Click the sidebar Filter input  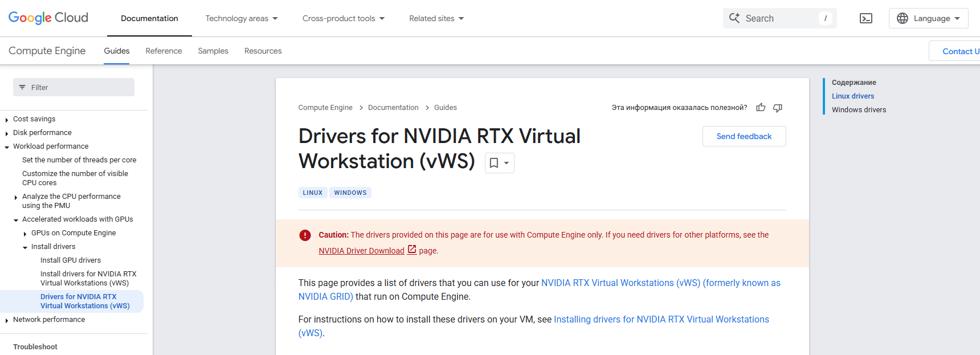coord(73,87)
